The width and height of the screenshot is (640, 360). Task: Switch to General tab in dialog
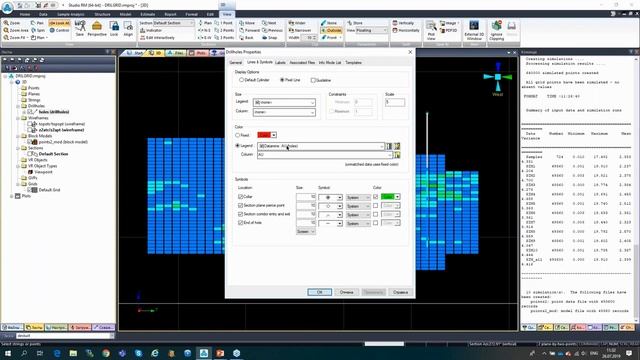[x=236, y=63]
